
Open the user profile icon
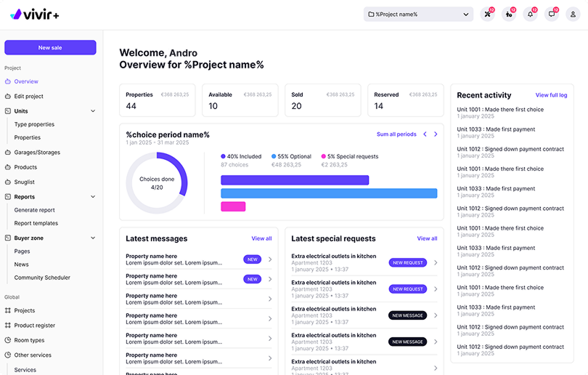tap(573, 15)
